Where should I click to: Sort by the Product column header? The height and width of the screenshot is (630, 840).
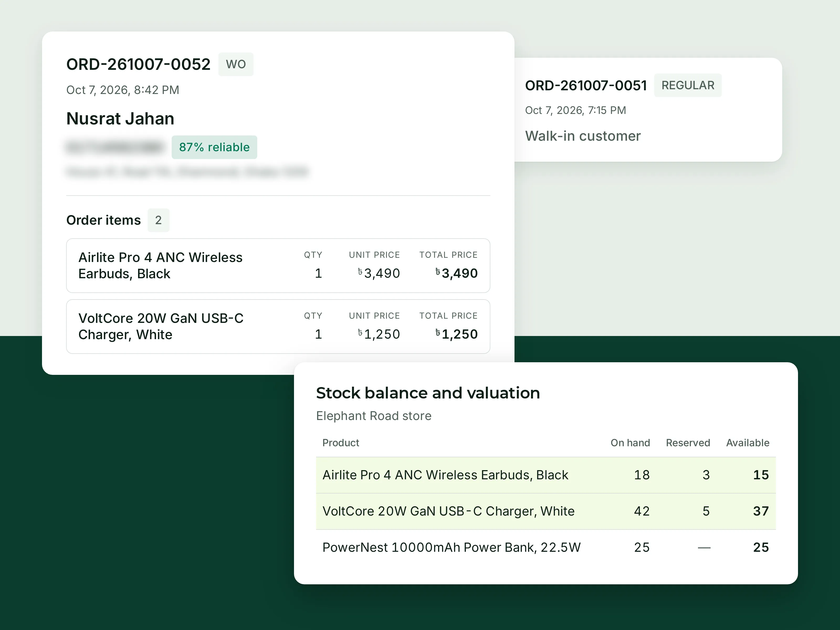tap(341, 443)
